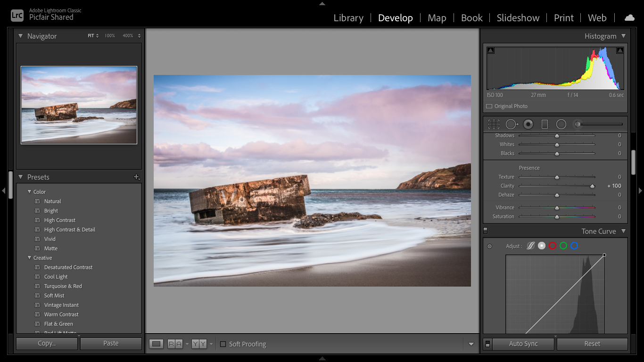Click the Auto Sync button
Screen dimensions: 644x362
[523, 344]
